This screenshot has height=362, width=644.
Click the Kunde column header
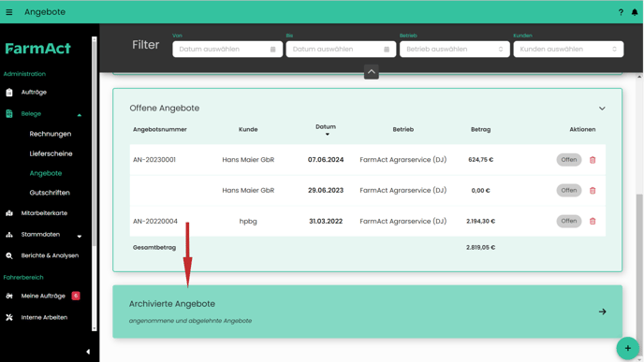248,129
